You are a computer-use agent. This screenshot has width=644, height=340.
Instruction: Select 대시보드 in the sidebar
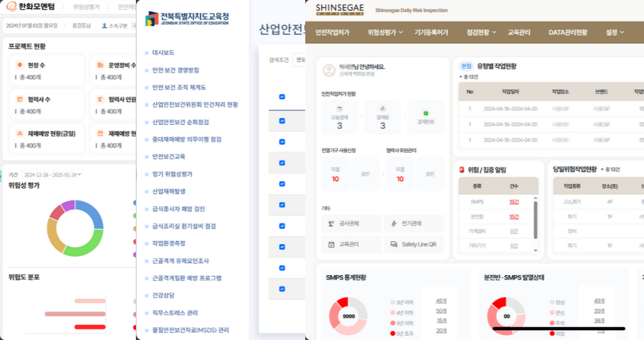click(163, 53)
